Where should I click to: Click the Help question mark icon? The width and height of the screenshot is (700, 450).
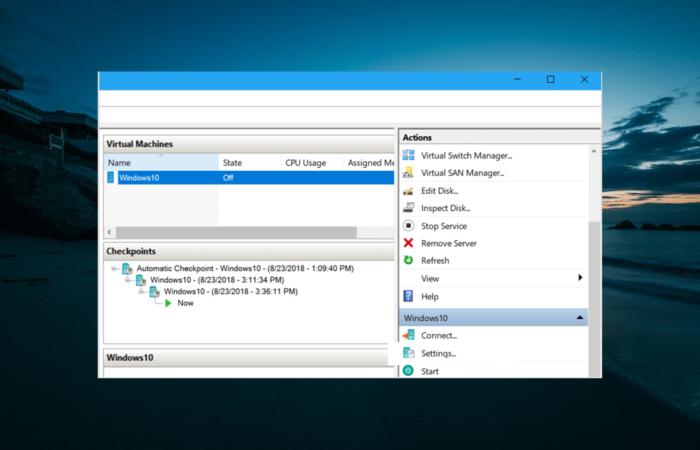[x=408, y=296]
